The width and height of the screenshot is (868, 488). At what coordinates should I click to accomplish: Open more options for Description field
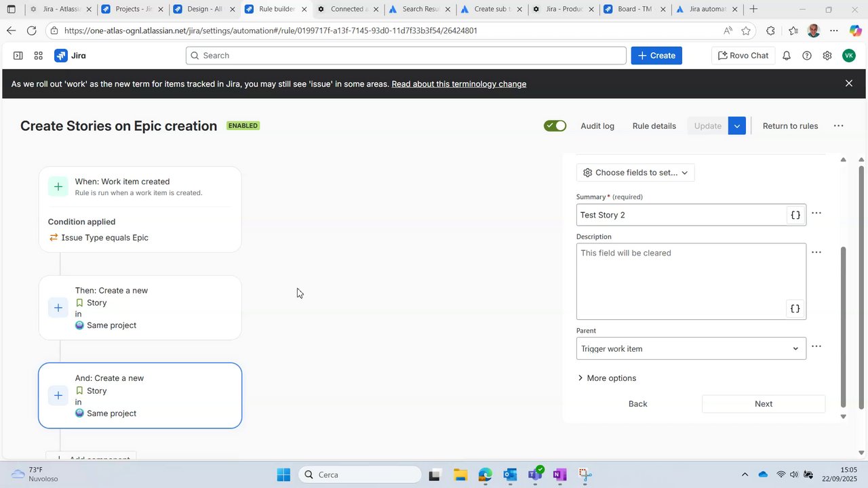click(816, 252)
